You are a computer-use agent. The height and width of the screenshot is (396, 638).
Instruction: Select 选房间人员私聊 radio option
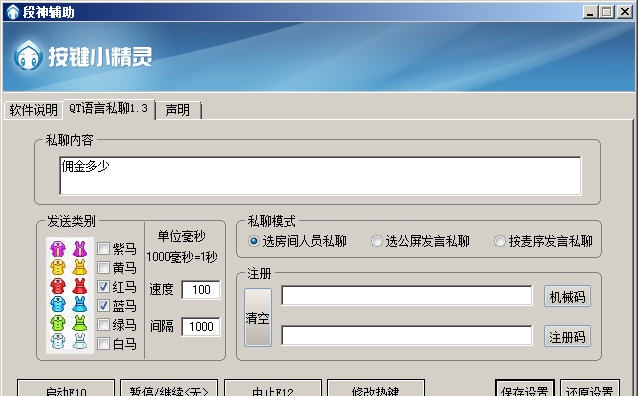click(x=253, y=241)
